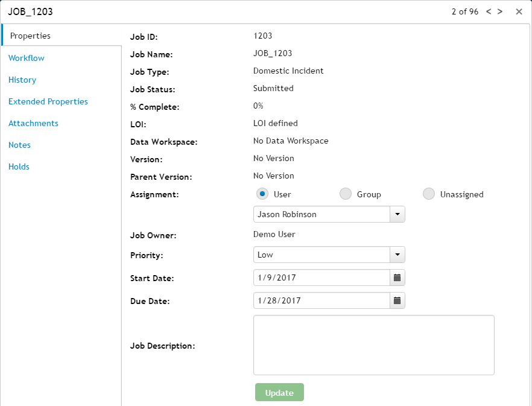
Task: Open the Extended Properties tab
Action: tap(48, 101)
